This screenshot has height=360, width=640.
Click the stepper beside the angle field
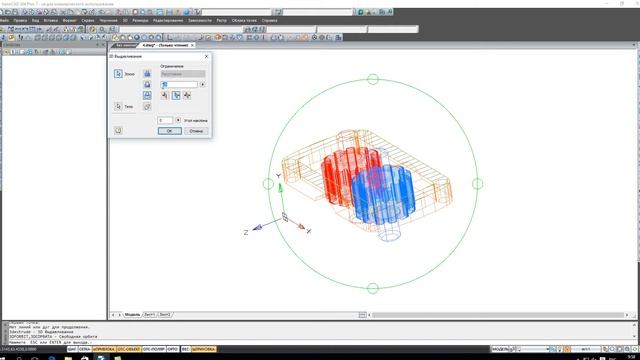click(178, 120)
